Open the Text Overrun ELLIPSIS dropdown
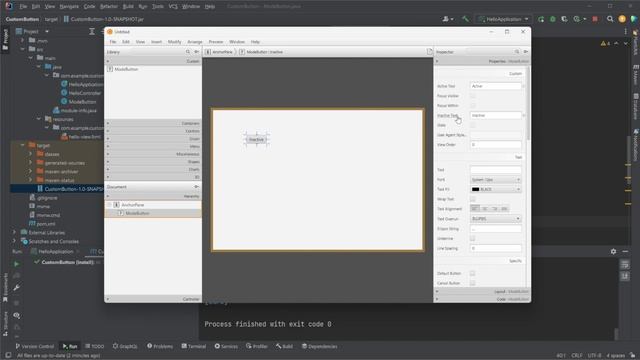Viewport: 640px width, 360px height. pyautogui.click(x=496, y=219)
